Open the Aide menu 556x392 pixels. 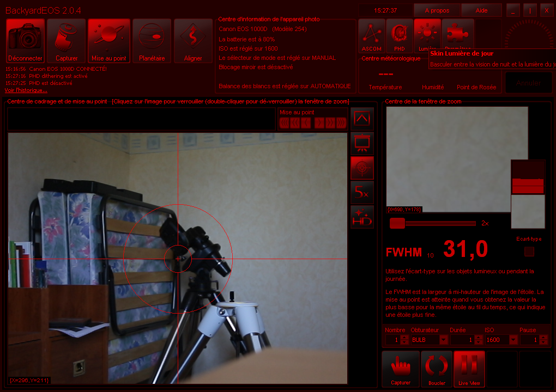(481, 10)
